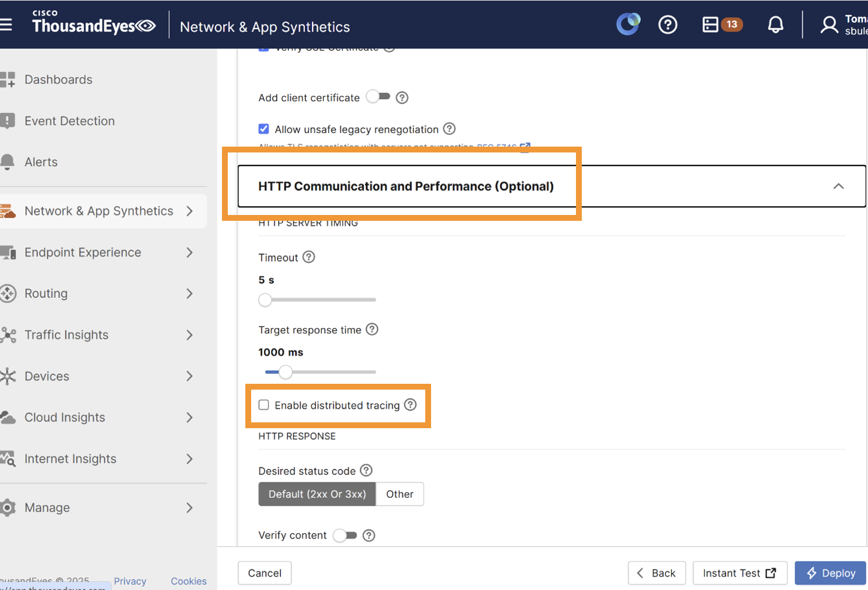This screenshot has height=590, width=868.
Task: Click the hamburger menu icon
Action: (x=6, y=25)
